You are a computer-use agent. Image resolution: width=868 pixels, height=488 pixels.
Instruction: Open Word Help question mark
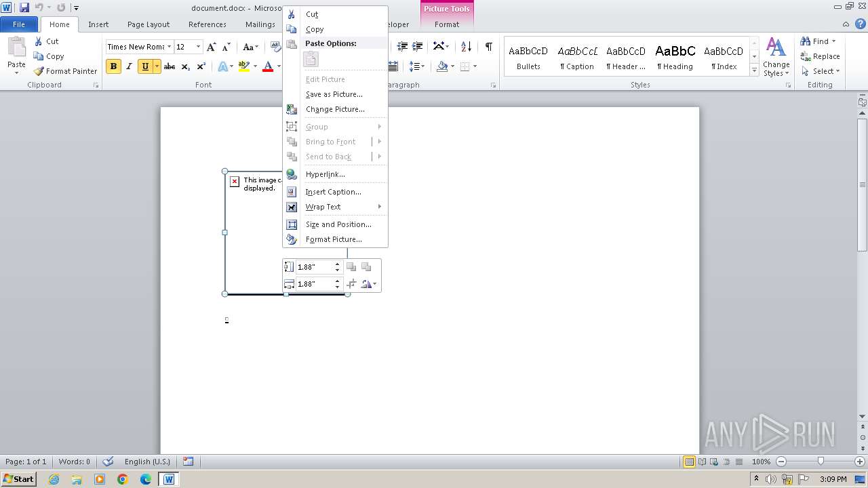click(x=860, y=24)
